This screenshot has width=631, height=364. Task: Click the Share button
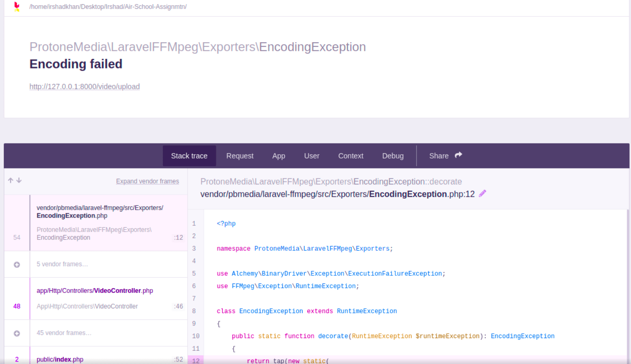(445, 156)
